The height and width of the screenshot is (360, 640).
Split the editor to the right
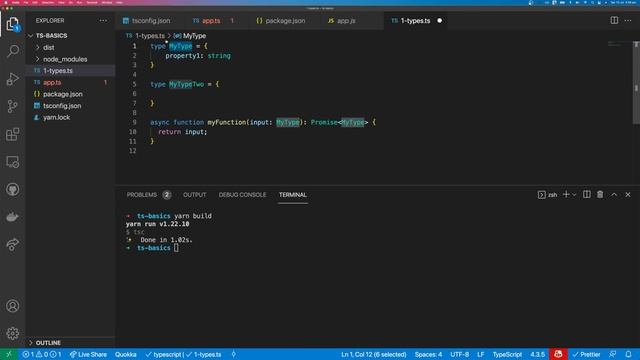(x=614, y=20)
